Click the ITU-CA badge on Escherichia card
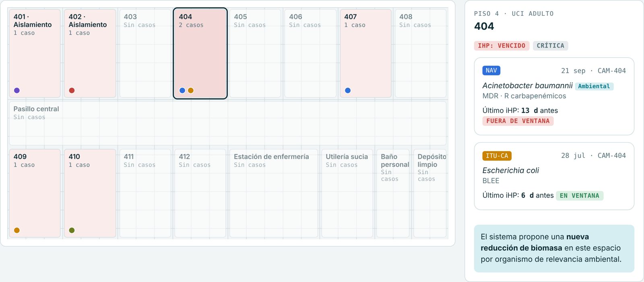This screenshot has width=644, height=282. coord(497,156)
